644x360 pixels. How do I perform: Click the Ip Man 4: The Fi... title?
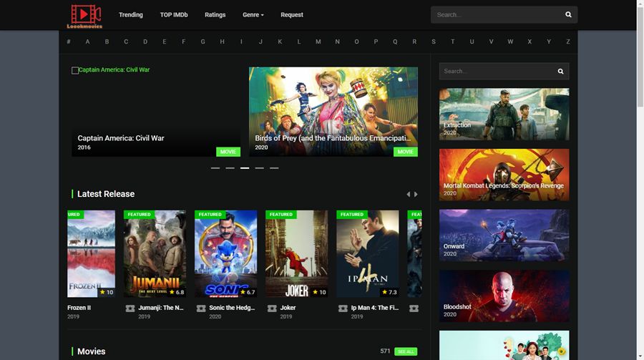click(x=374, y=308)
